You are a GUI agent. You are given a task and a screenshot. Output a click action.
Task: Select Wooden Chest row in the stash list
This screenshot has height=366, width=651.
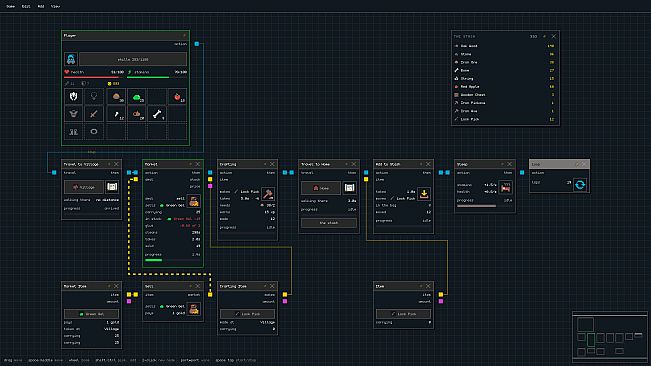[x=505, y=95]
